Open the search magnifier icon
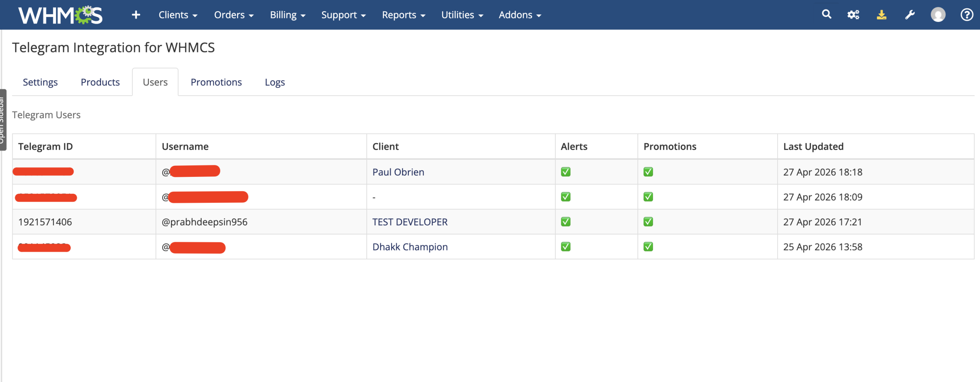Viewport: 980px width, 382px height. [x=826, y=15]
